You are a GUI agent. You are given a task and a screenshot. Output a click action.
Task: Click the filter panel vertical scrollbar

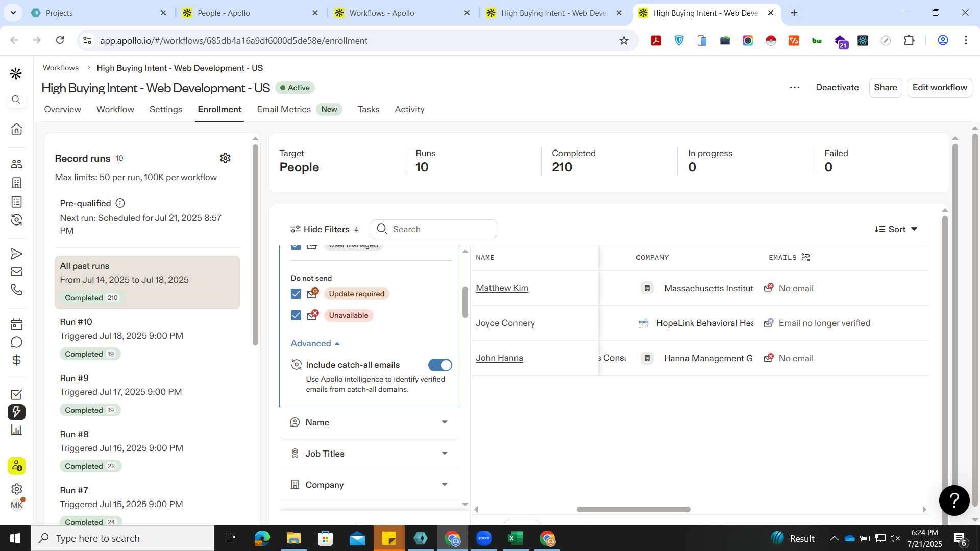(x=465, y=302)
